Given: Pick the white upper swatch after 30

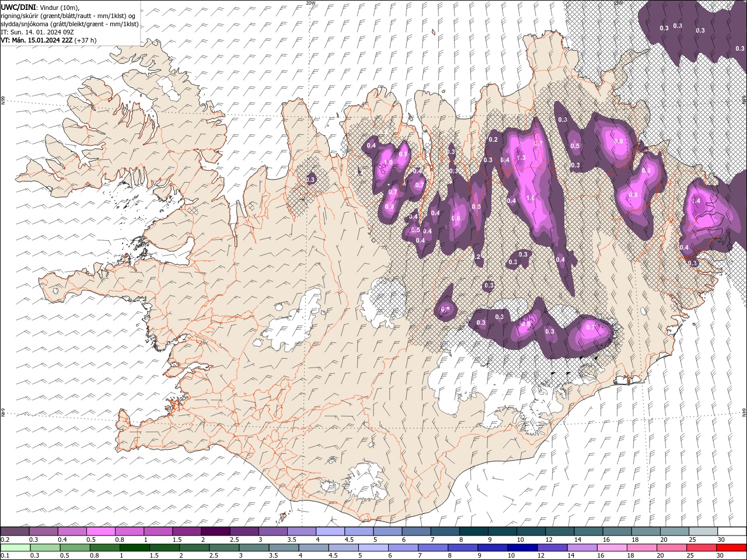Looking at the screenshot, I should point(732,531).
